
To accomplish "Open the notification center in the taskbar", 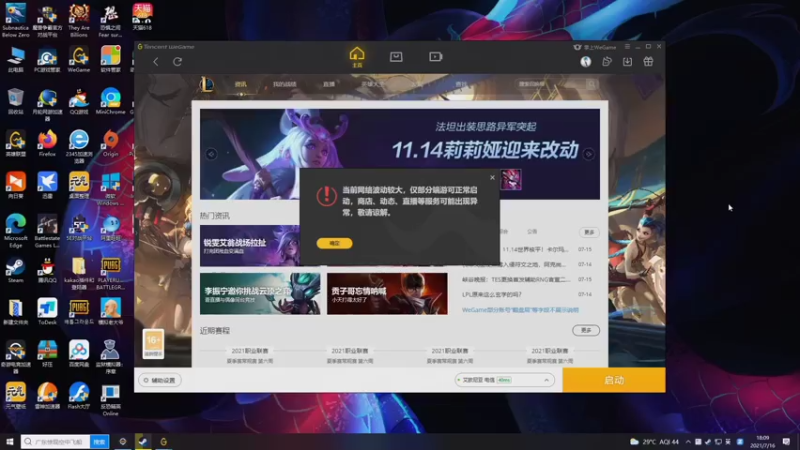I will point(786,442).
